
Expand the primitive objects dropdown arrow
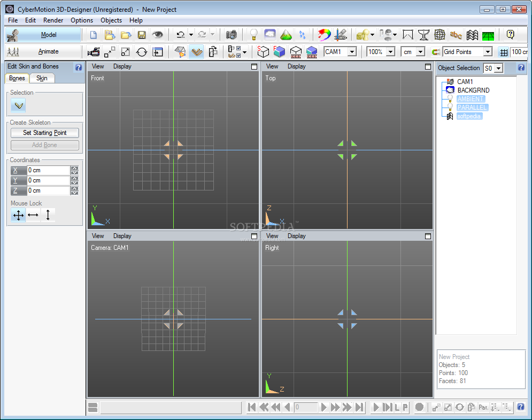pos(372,35)
